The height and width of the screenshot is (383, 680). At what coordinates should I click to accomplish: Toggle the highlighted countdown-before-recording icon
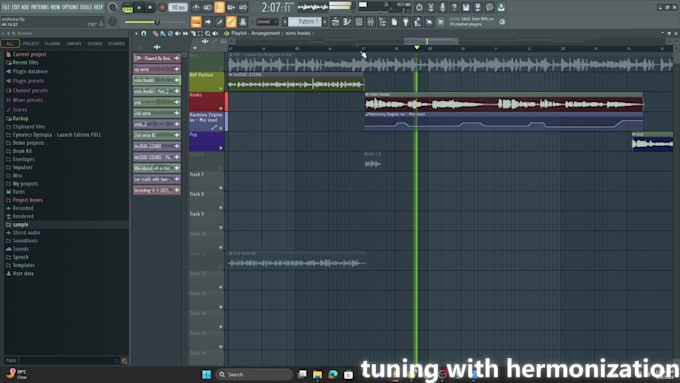coord(219,7)
